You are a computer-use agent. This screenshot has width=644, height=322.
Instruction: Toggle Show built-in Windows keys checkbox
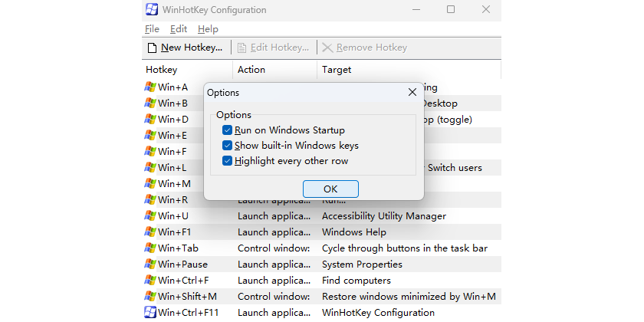[x=227, y=146]
